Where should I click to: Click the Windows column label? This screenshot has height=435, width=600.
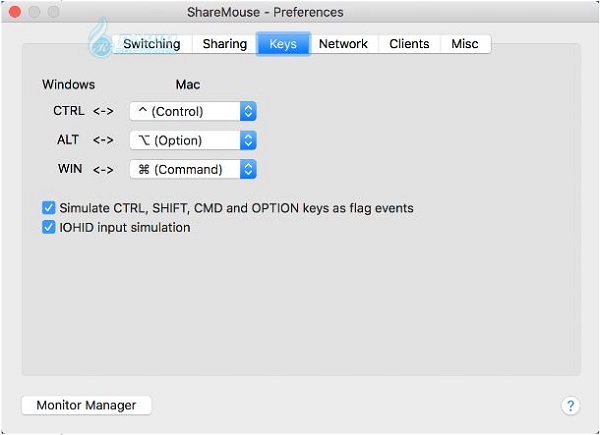(68, 85)
